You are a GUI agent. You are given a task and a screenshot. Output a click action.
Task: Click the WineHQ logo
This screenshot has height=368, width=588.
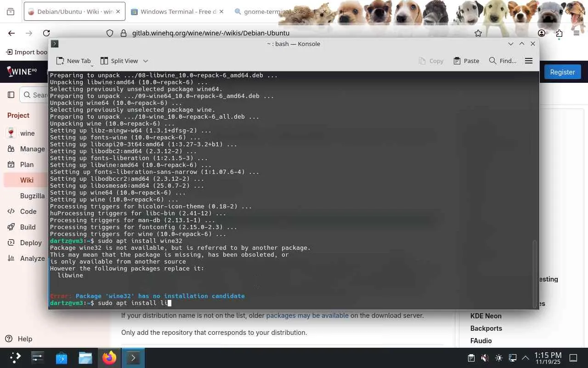click(x=22, y=71)
